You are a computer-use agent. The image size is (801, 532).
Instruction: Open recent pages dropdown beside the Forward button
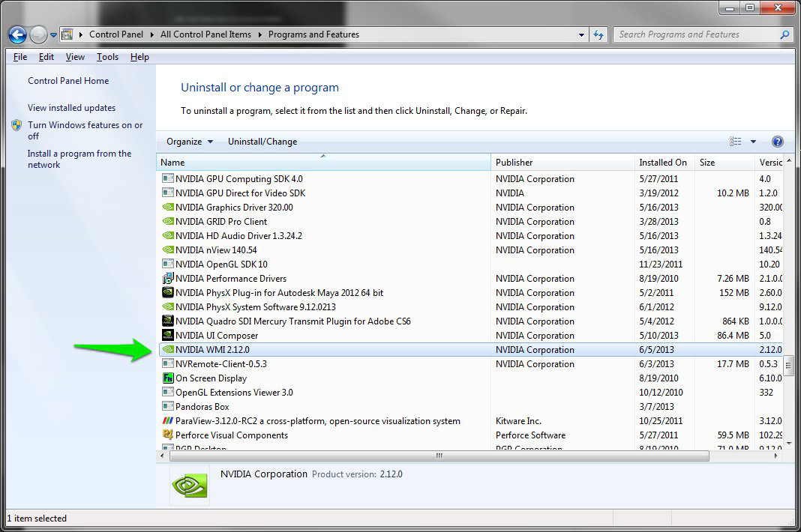(53, 35)
